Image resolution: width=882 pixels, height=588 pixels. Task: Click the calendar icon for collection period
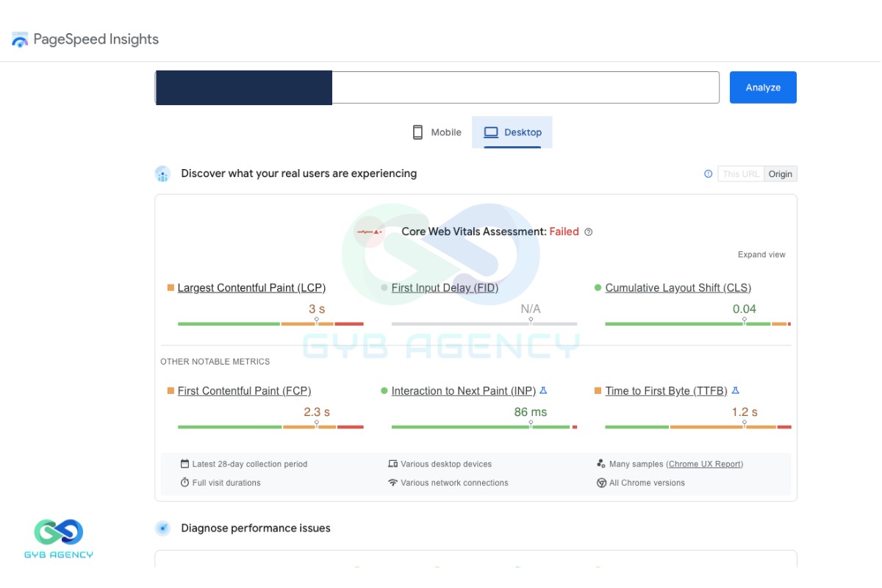tap(184, 464)
